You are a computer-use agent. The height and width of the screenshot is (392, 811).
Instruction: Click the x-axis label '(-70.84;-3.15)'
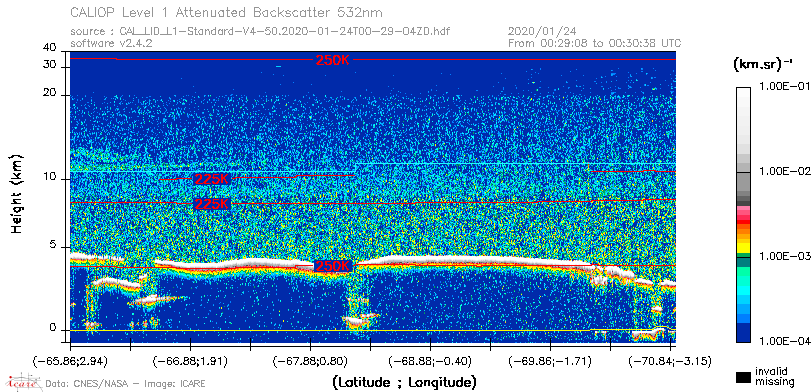coord(670,360)
